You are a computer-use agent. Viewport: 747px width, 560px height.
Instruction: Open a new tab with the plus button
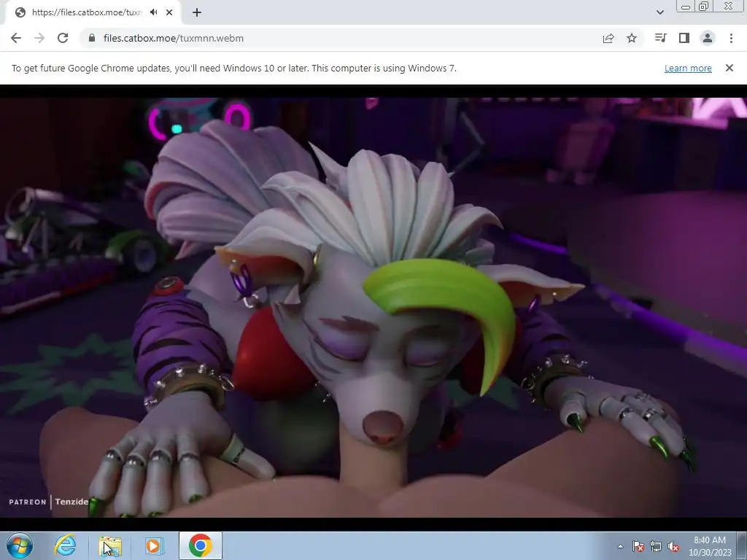coord(197,12)
